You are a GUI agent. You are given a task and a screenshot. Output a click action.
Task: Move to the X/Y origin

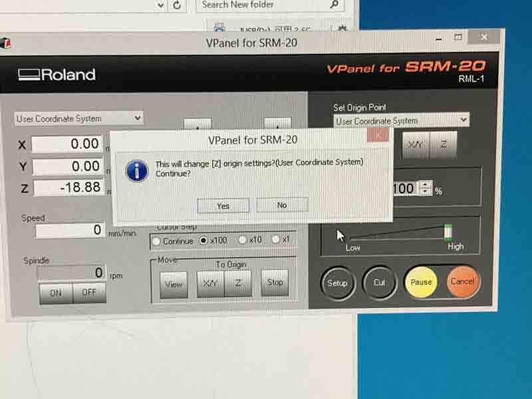point(210,283)
